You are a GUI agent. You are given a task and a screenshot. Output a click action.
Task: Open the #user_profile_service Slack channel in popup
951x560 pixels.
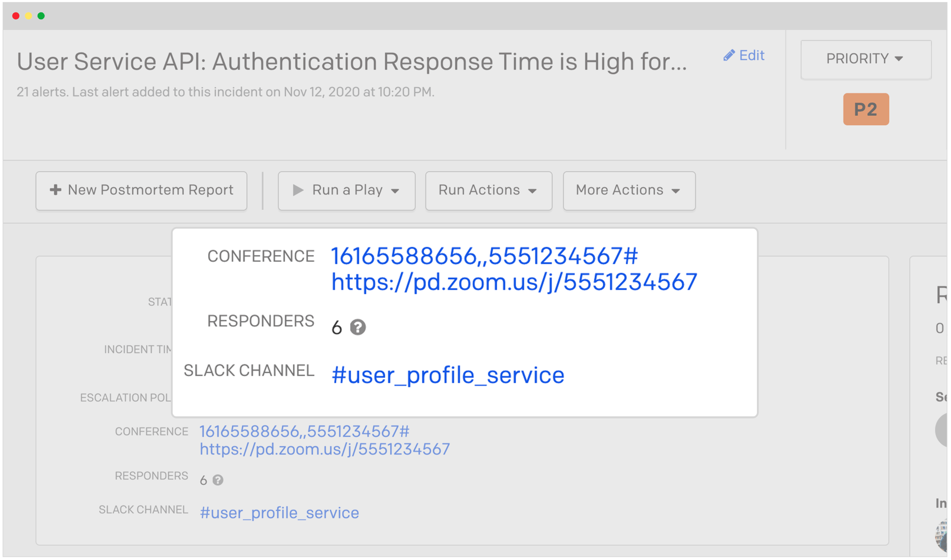click(447, 375)
